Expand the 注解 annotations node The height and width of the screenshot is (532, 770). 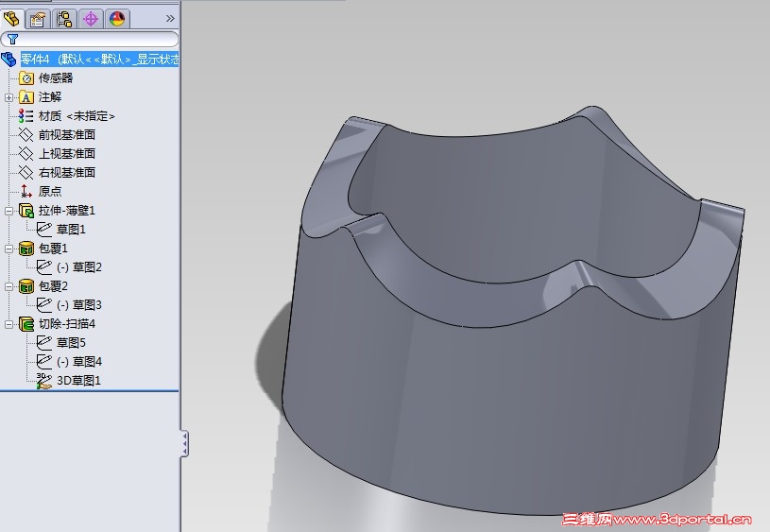[x=9, y=97]
